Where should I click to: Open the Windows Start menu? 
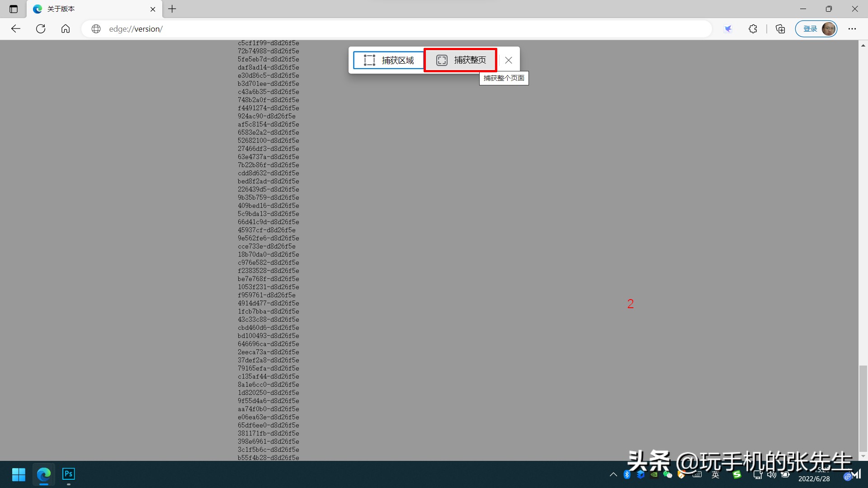[x=19, y=474]
